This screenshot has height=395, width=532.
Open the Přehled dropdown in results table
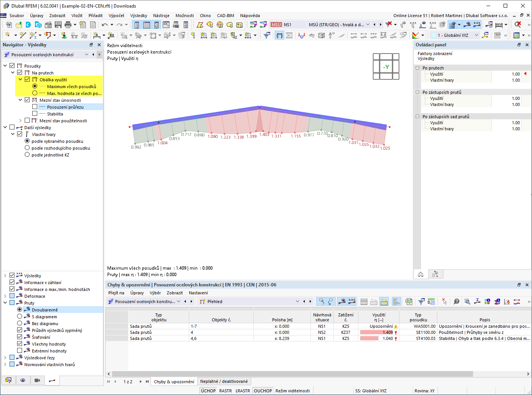298,302
